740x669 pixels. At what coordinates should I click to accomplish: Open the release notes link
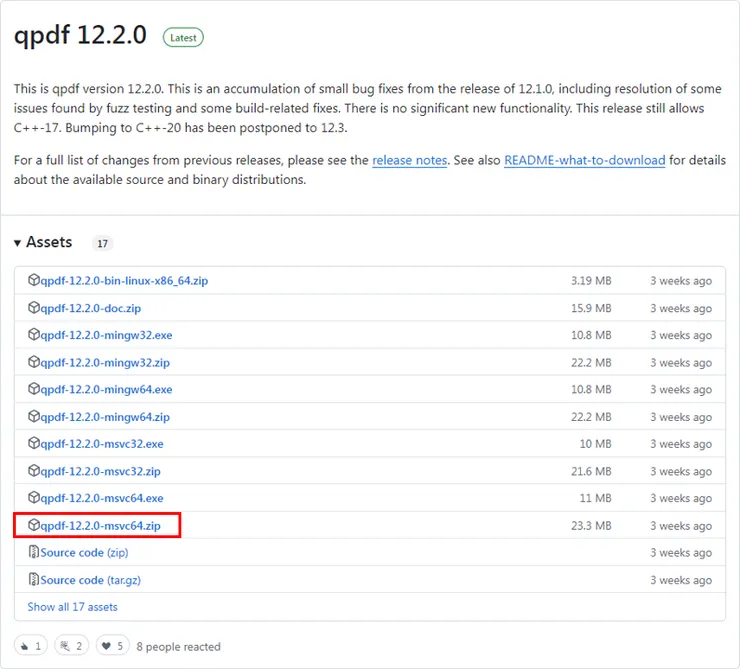coord(410,160)
